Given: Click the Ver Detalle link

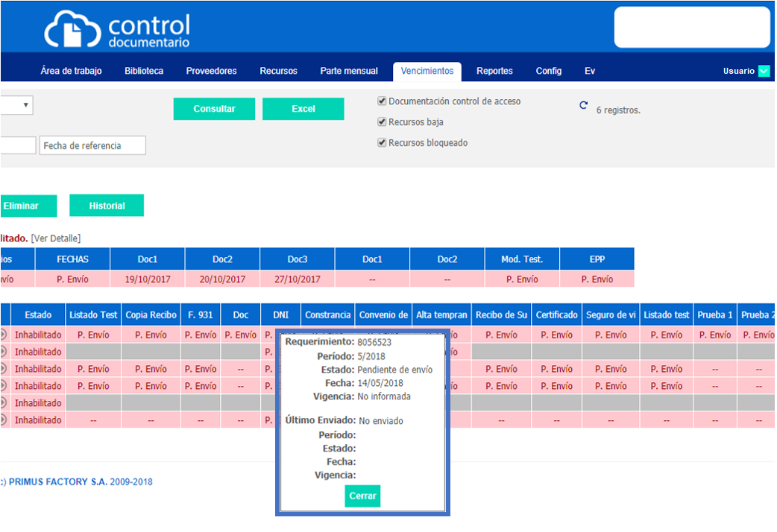Looking at the screenshot, I should 56,238.
